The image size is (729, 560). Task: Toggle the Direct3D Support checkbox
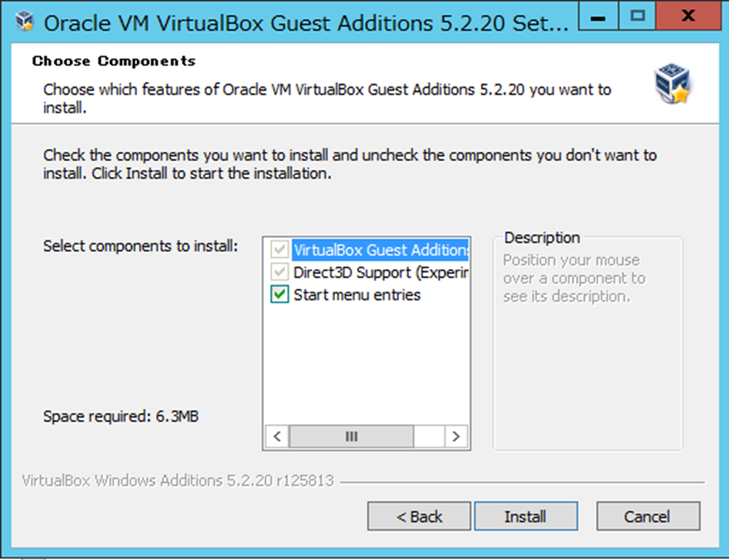[279, 272]
